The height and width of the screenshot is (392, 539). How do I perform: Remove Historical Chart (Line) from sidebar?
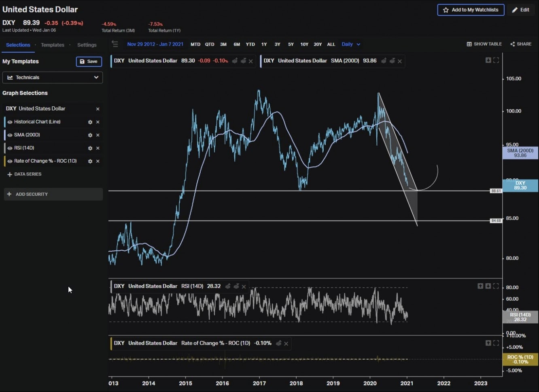pyautogui.click(x=98, y=122)
